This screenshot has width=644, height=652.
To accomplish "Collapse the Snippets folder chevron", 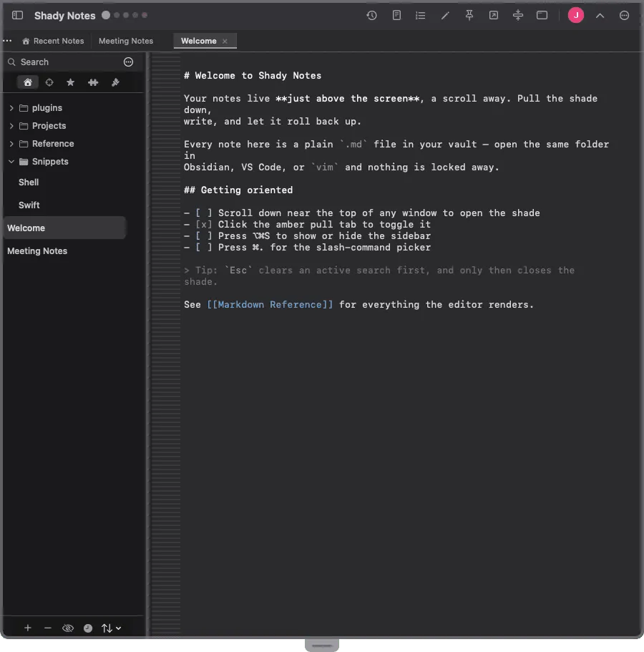I will pos(11,162).
